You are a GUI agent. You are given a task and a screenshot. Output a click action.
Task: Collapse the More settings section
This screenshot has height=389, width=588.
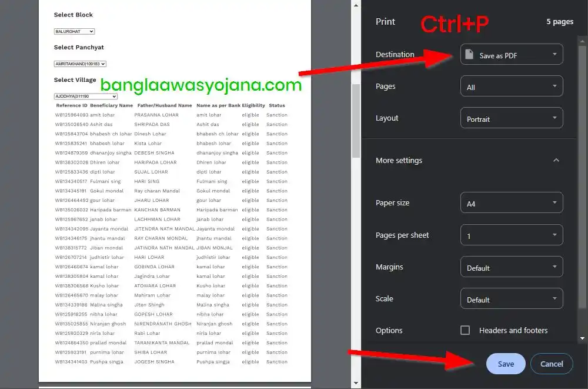point(556,159)
